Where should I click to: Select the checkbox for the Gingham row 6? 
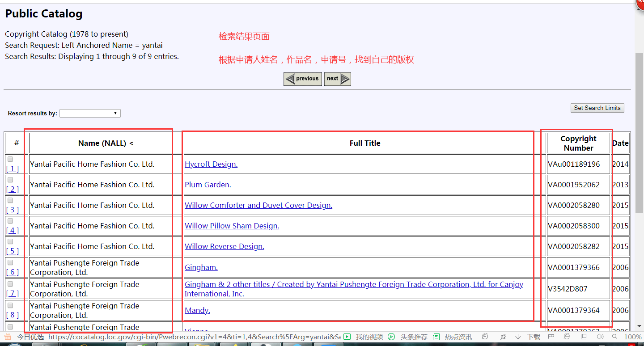click(10, 262)
